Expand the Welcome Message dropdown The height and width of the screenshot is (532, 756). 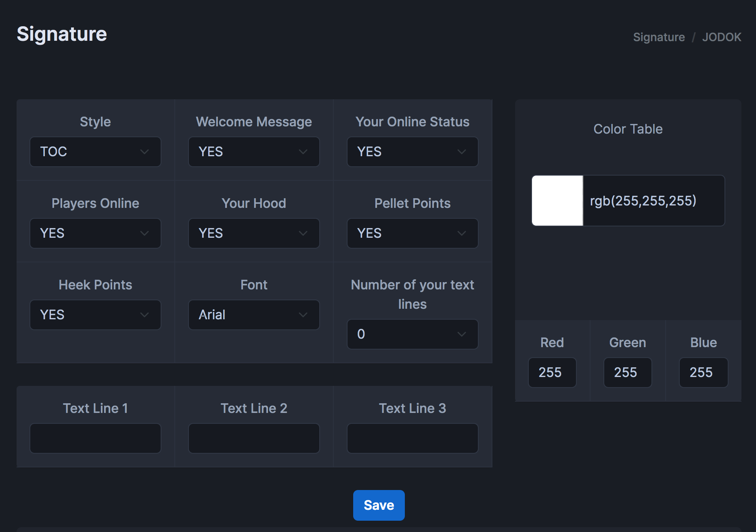pos(254,152)
